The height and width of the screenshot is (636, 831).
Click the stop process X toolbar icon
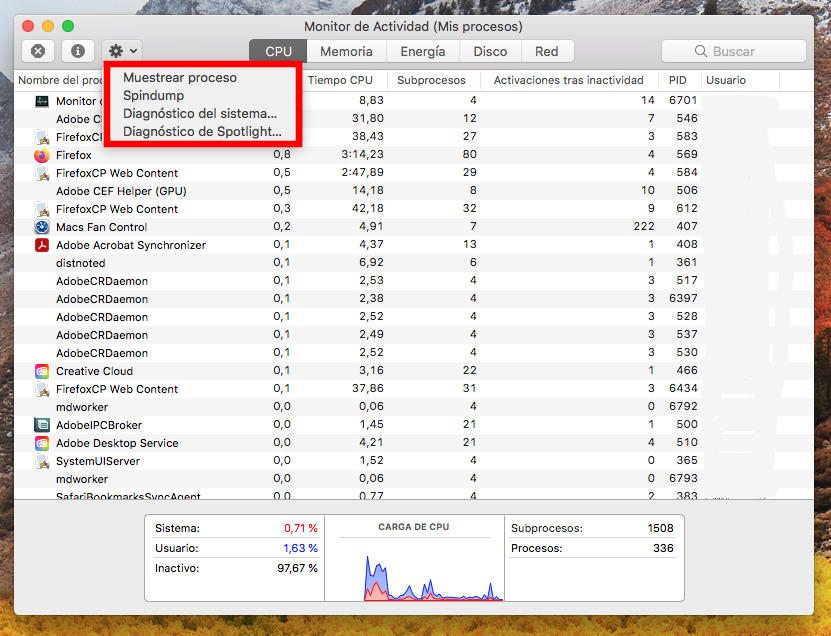(37, 51)
